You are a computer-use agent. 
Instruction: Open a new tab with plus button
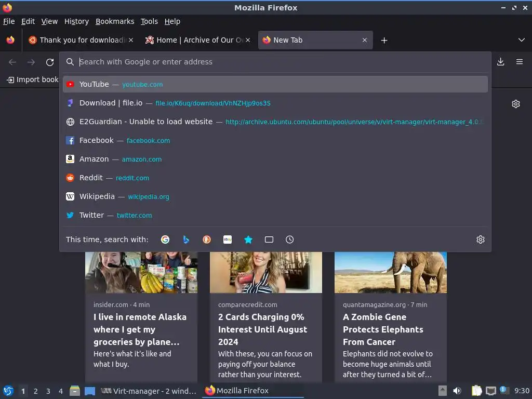click(x=384, y=41)
